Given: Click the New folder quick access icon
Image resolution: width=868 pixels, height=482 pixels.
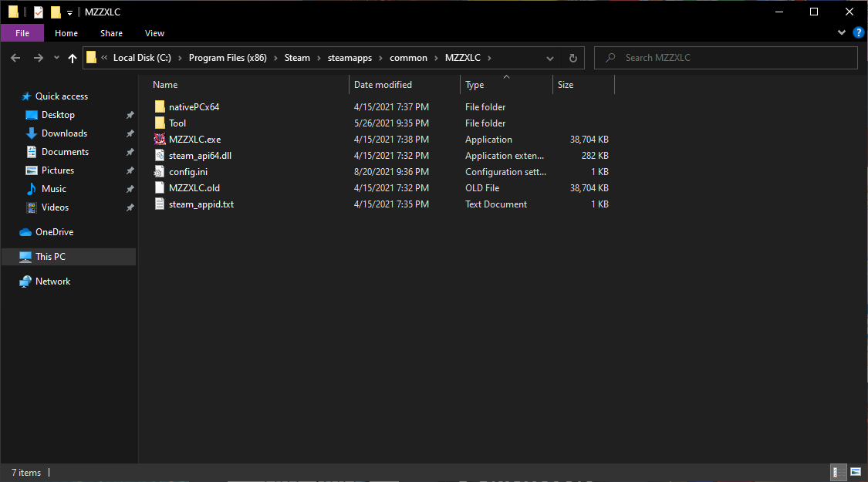Looking at the screenshot, I should pyautogui.click(x=56, y=12).
